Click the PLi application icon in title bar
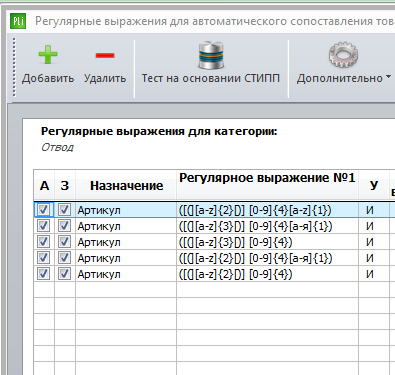Image resolution: width=395 pixels, height=375 pixels. tap(18, 21)
